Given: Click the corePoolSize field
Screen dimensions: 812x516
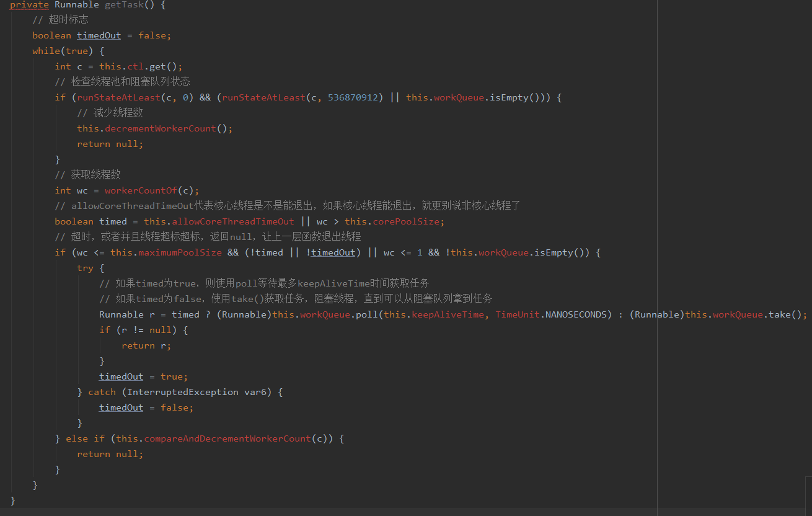Looking at the screenshot, I should point(406,221).
